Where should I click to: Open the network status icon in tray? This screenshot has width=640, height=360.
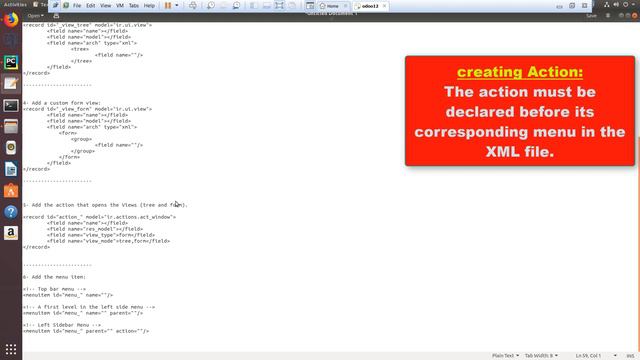coord(607,4)
